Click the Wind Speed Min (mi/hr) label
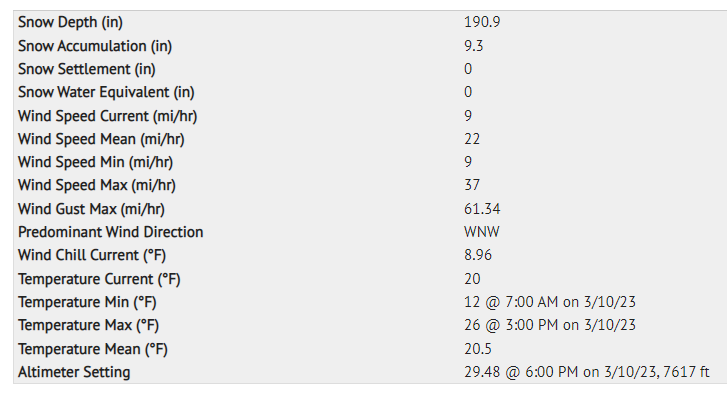This screenshot has height=397, width=727. 96,162
